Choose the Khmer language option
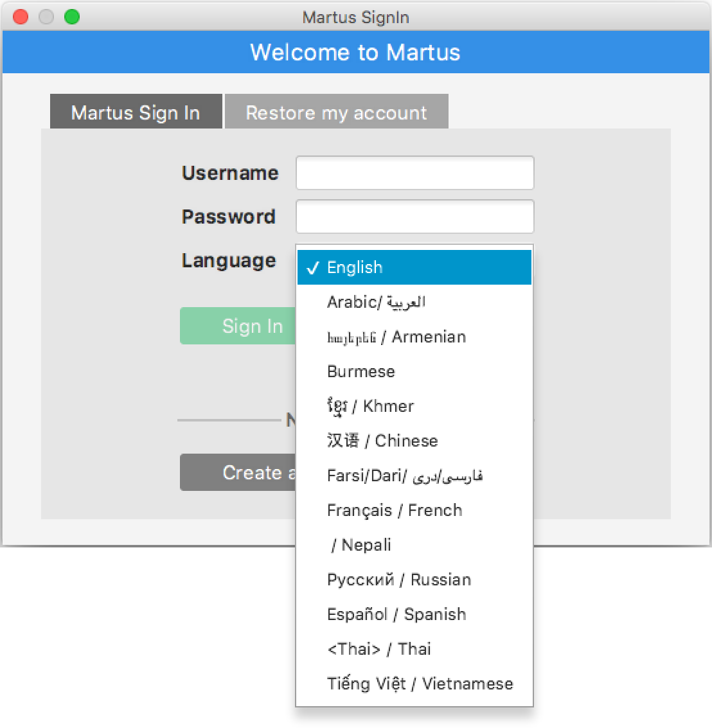This screenshot has width=712, height=728. pos(414,406)
